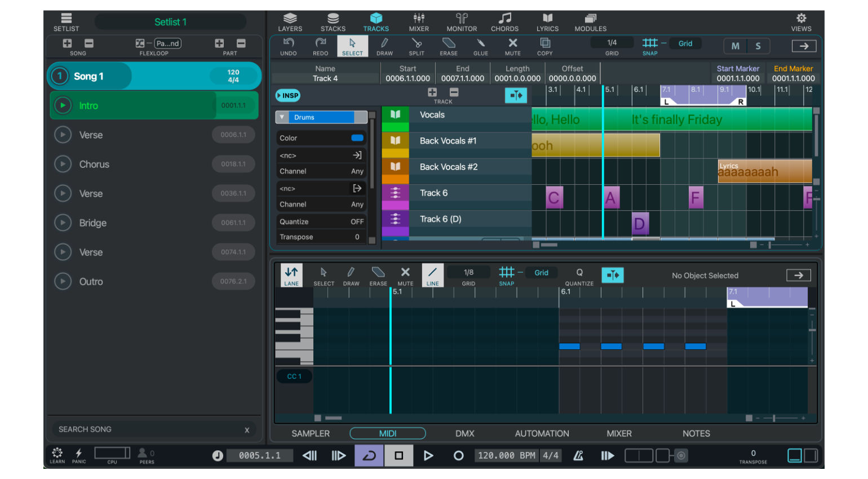This screenshot has width=868, height=479.
Task: Switch to the Sampler tab
Action: [x=311, y=433]
